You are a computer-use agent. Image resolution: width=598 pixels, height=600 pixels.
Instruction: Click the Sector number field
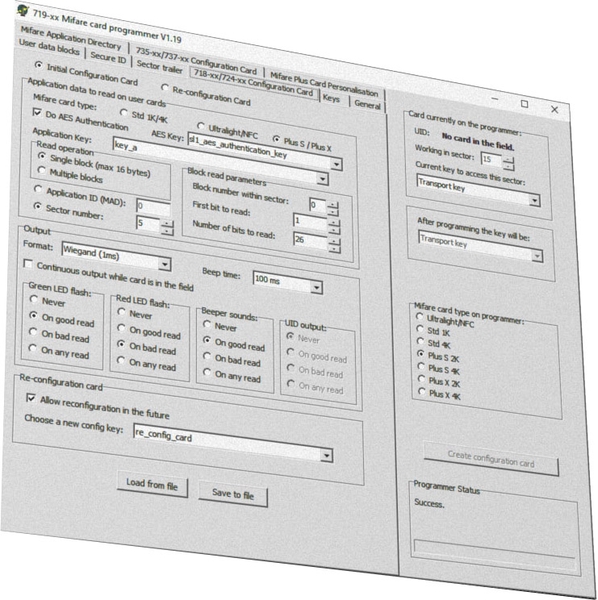click(148, 224)
